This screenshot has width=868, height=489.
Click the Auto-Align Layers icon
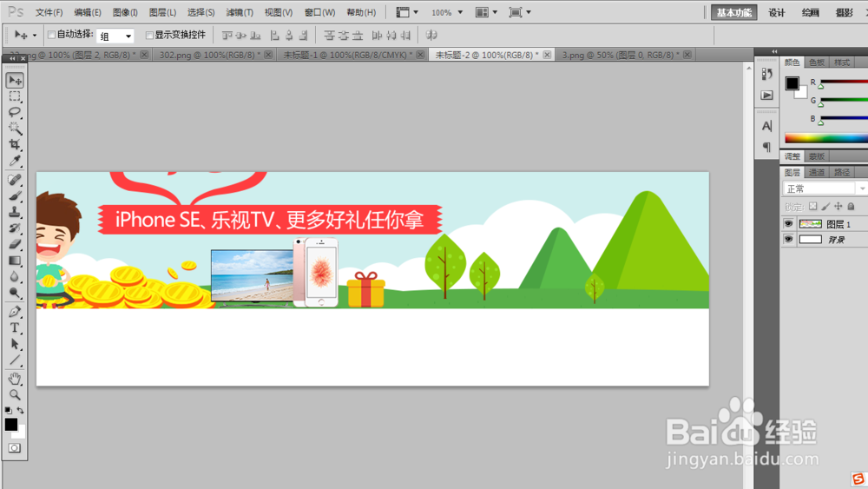[431, 36]
